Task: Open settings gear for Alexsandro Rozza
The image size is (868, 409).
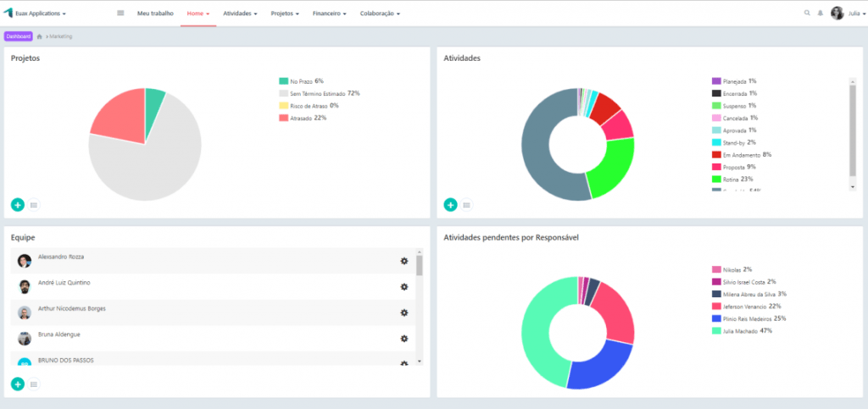Action: [404, 261]
